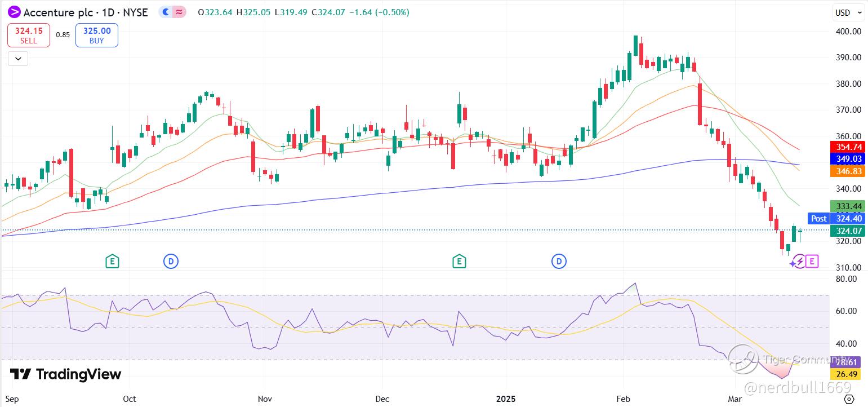
Task: Collapse the legend with the chevron button
Action: pyautogui.click(x=18, y=59)
